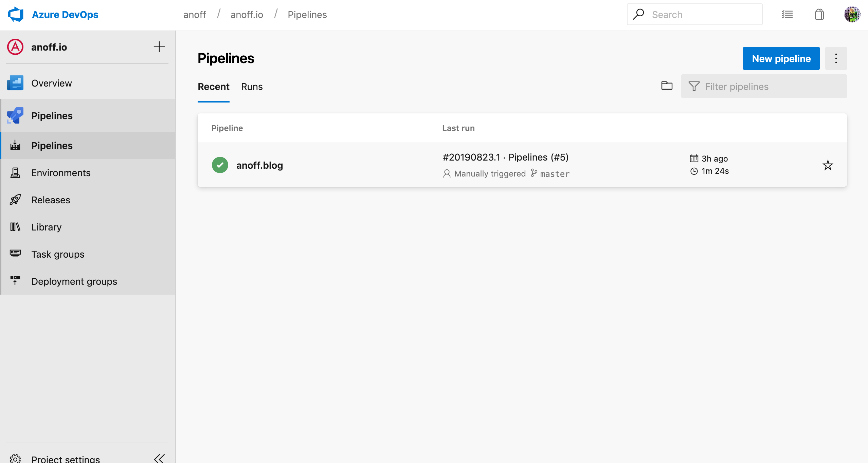Open the anoff.io project name
Viewport: 868px width, 463px height.
pyautogui.click(x=49, y=47)
